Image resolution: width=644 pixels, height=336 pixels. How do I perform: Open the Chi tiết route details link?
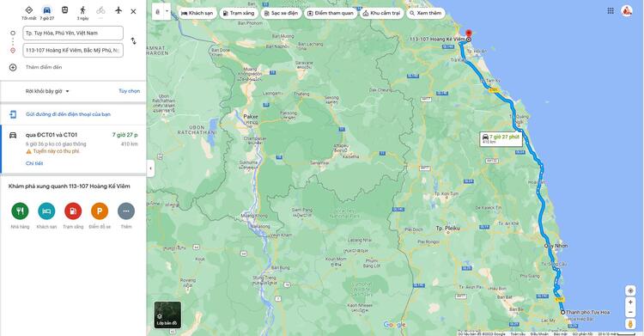pos(34,163)
